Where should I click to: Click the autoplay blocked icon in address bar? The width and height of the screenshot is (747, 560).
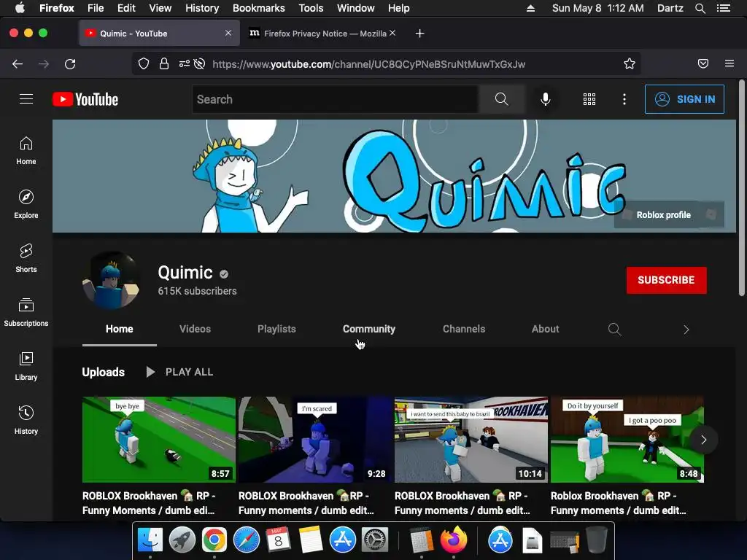[x=200, y=64]
